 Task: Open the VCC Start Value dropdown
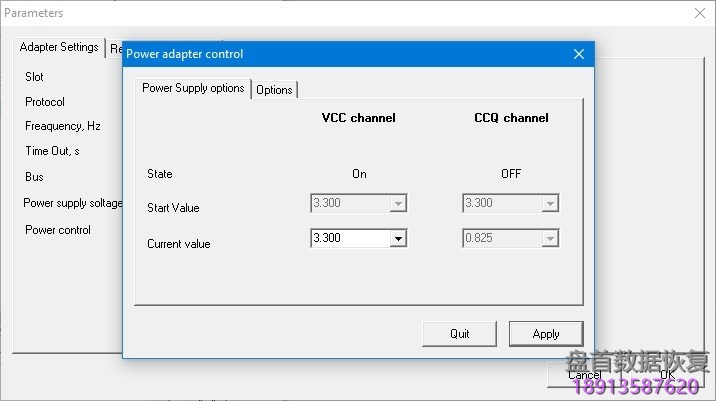pyautogui.click(x=398, y=204)
